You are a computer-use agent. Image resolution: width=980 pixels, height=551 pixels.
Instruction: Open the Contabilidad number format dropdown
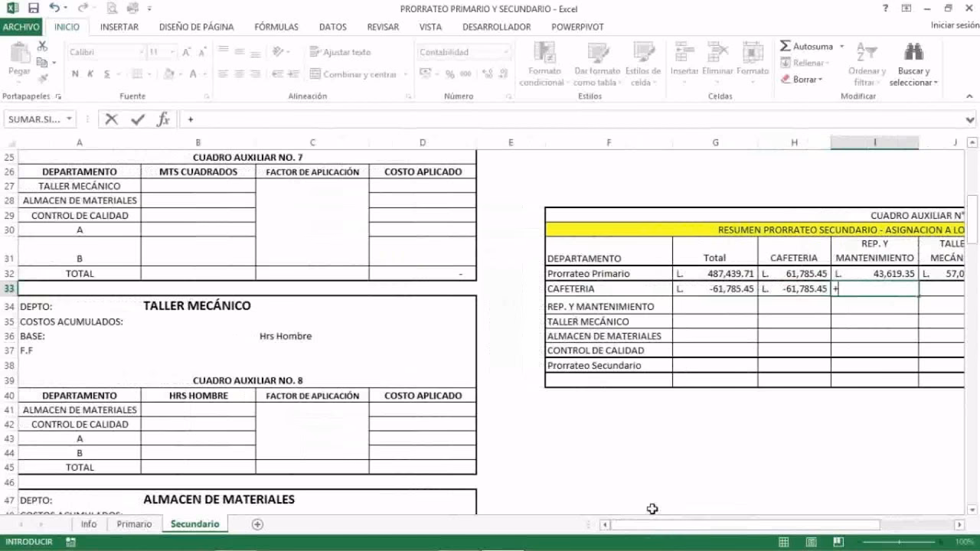[x=505, y=52]
